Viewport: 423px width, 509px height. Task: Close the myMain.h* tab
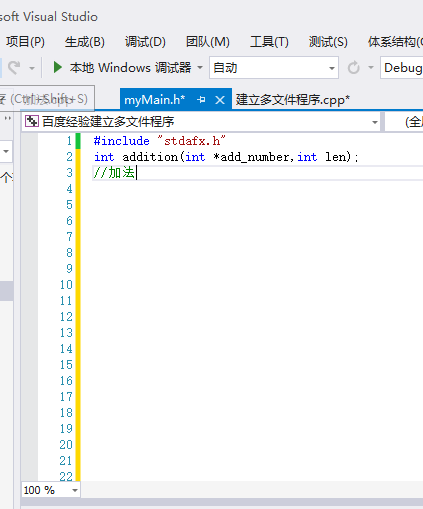pyautogui.click(x=220, y=100)
